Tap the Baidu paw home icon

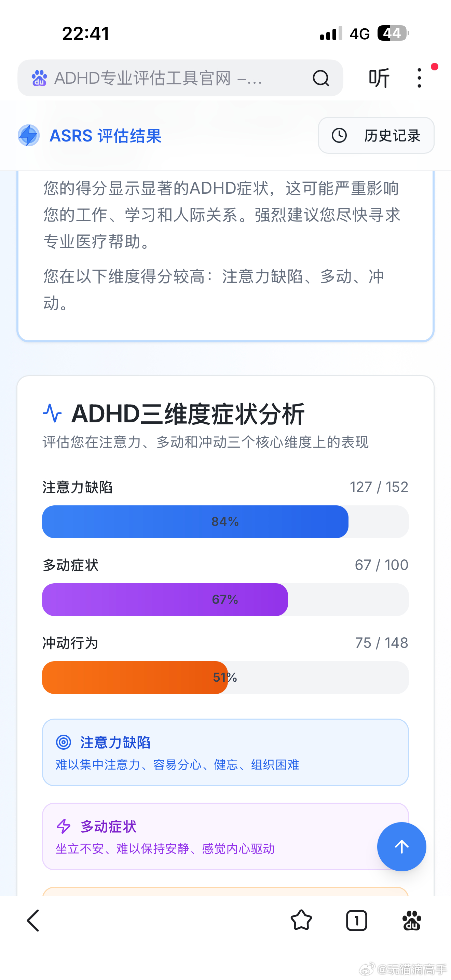[411, 921]
